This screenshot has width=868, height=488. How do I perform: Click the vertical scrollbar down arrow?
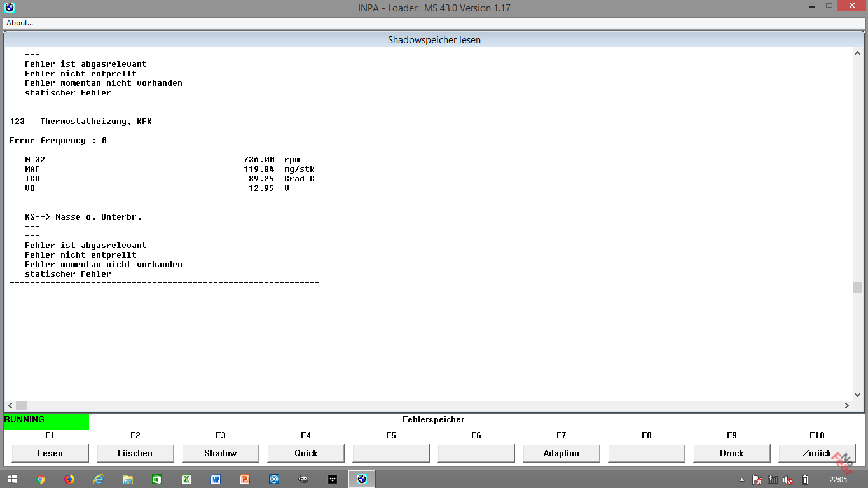857,395
